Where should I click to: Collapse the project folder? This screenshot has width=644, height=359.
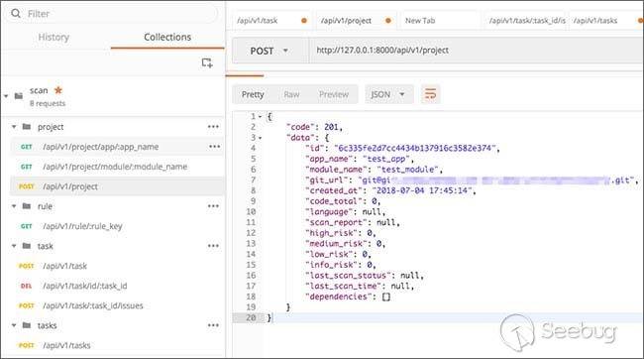click(x=14, y=127)
